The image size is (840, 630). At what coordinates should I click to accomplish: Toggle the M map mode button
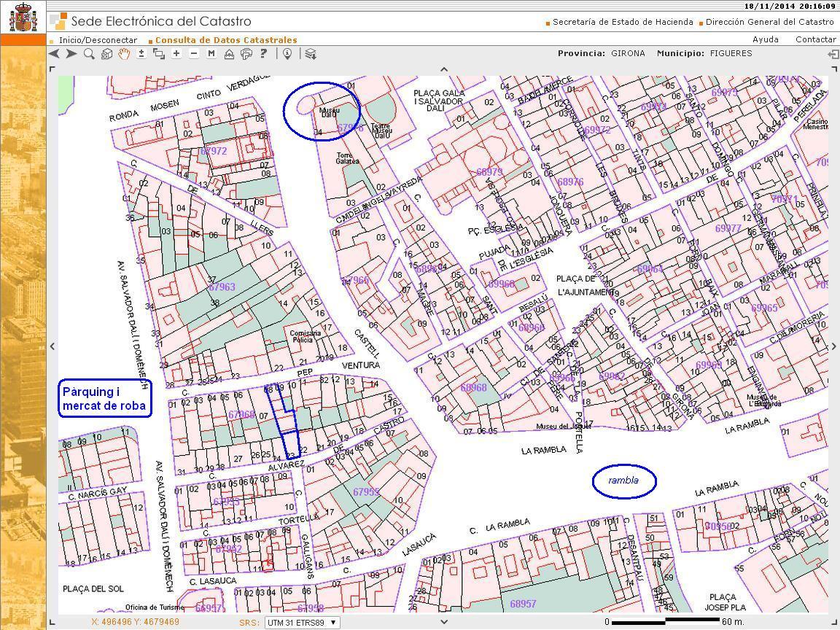(211, 54)
